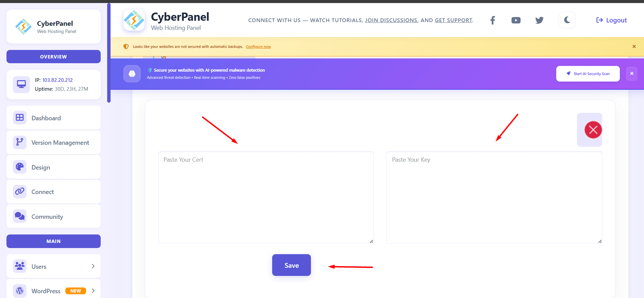Follow the Configure now link
The width and height of the screenshot is (644, 298).
(258, 47)
